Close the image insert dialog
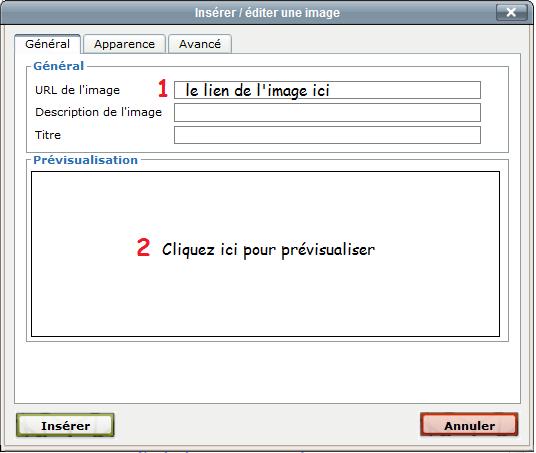The height and width of the screenshot is (453, 536). (511, 13)
